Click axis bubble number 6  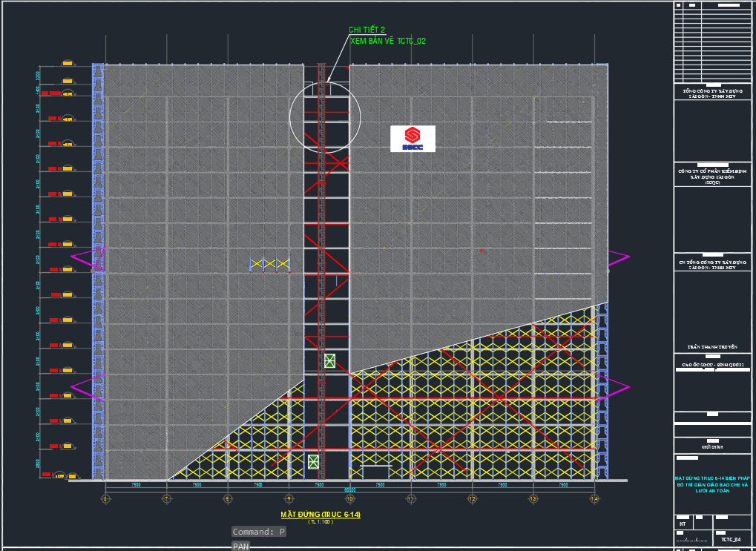(105, 499)
